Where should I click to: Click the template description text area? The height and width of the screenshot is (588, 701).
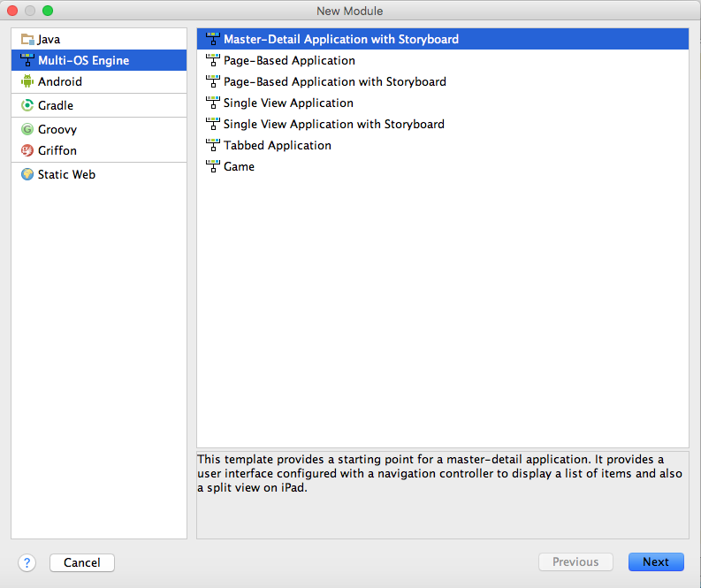pos(443,495)
